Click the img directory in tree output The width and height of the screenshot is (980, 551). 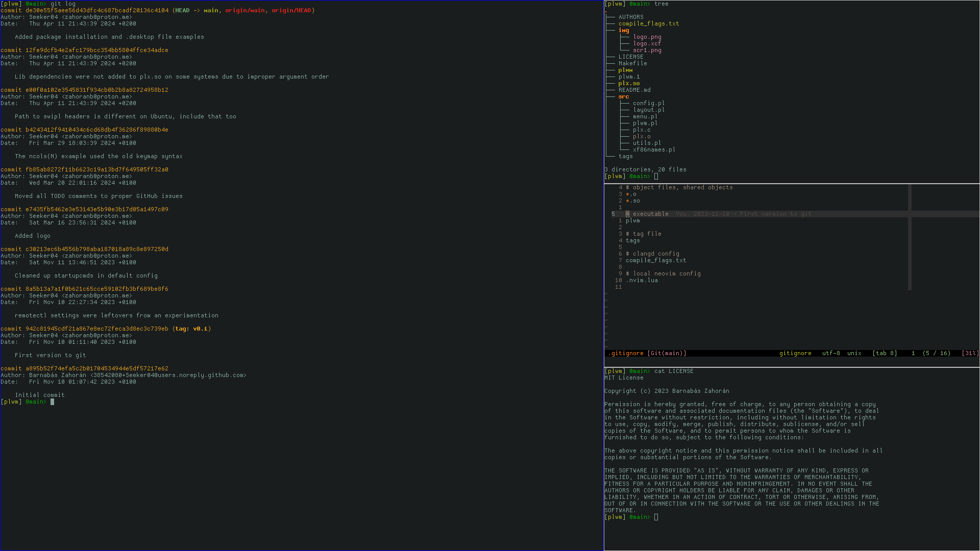click(x=623, y=31)
